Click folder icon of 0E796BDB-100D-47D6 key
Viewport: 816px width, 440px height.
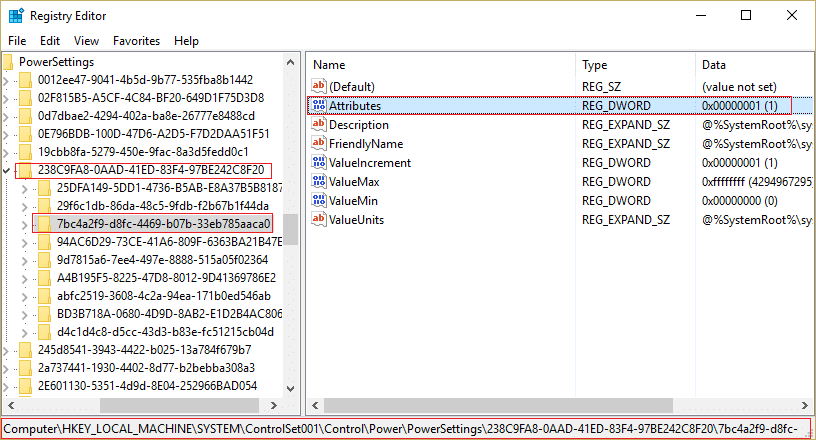(25, 134)
